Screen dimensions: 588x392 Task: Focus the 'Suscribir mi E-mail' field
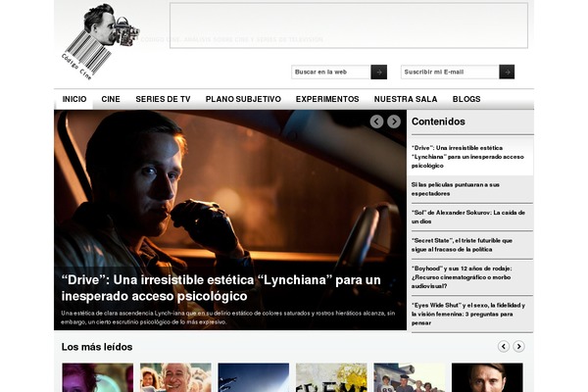coord(450,72)
